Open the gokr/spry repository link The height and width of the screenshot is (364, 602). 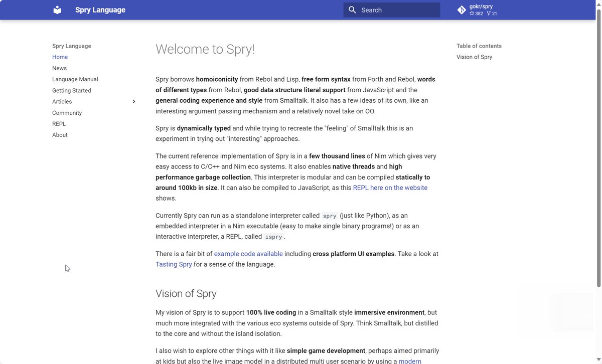[477, 10]
